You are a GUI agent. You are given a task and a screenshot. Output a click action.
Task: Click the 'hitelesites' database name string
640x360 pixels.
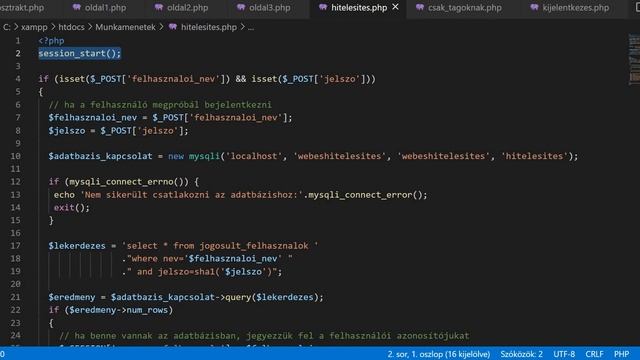click(x=534, y=156)
